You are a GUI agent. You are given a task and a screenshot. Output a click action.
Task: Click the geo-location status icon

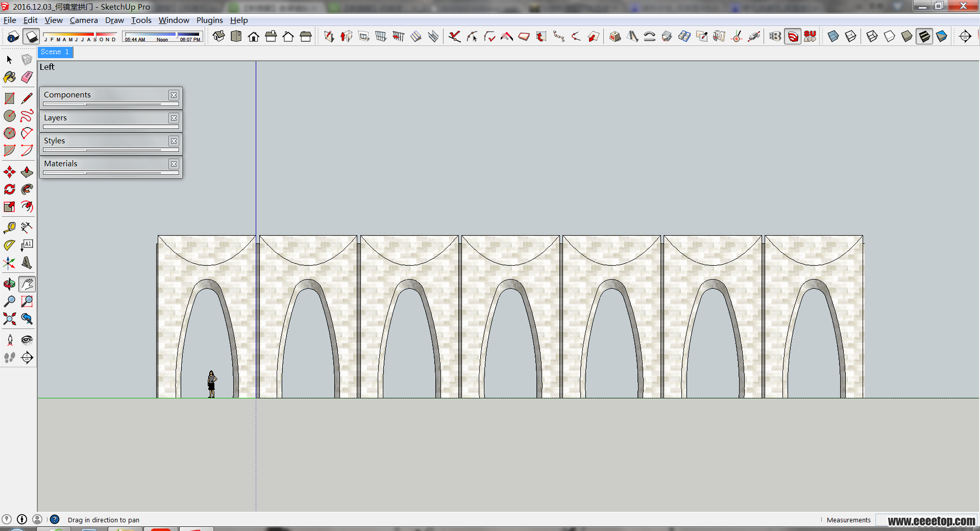click(7, 519)
